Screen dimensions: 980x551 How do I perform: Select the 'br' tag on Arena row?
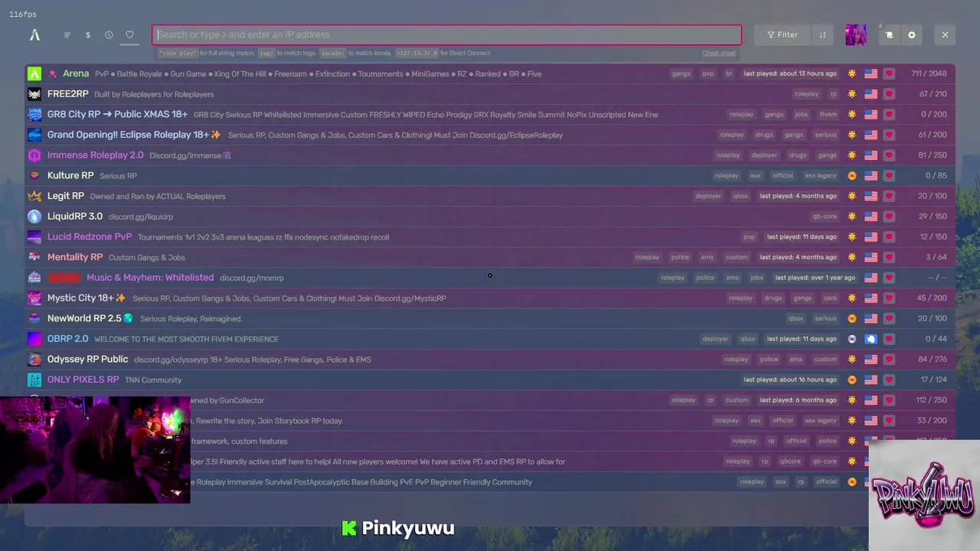coord(729,73)
